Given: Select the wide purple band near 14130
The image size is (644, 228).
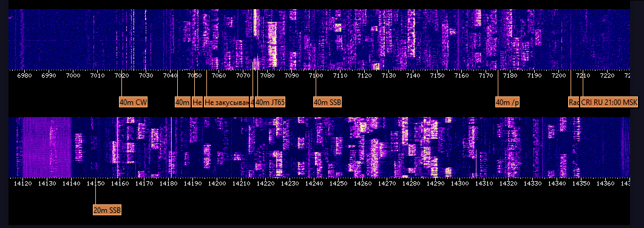Looking at the screenshot, I should tap(46, 147).
